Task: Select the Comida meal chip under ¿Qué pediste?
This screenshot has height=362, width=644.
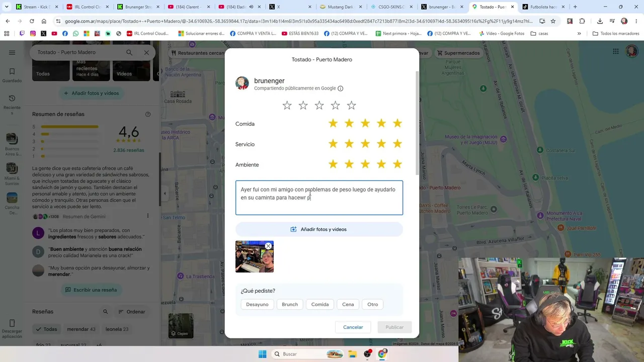Action: click(x=320, y=304)
